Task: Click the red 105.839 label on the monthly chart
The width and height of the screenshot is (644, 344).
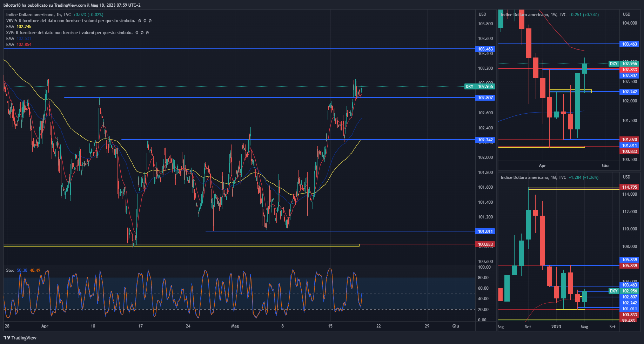Action: click(x=630, y=266)
